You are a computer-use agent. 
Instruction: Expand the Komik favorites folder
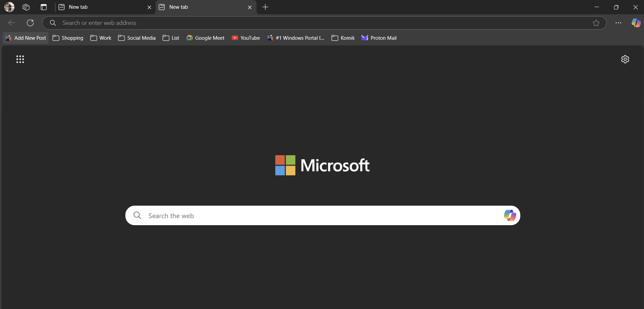pyautogui.click(x=343, y=38)
